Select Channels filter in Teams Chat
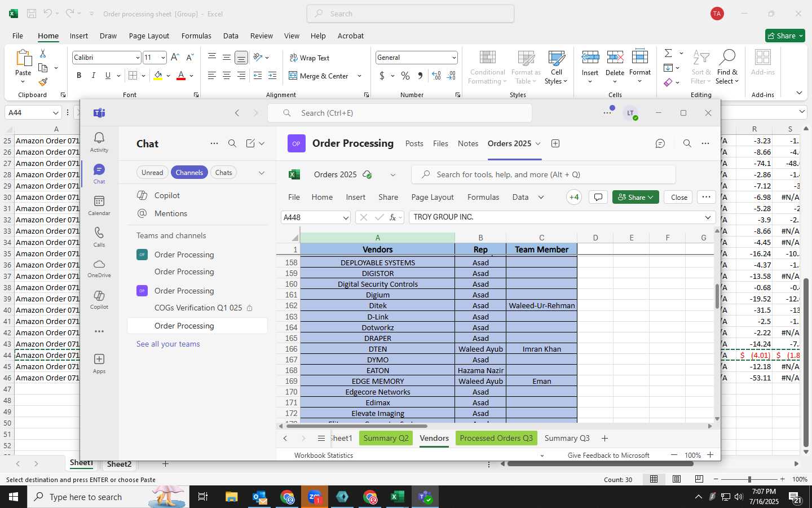This screenshot has width=812, height=508. tap(189, 173)
